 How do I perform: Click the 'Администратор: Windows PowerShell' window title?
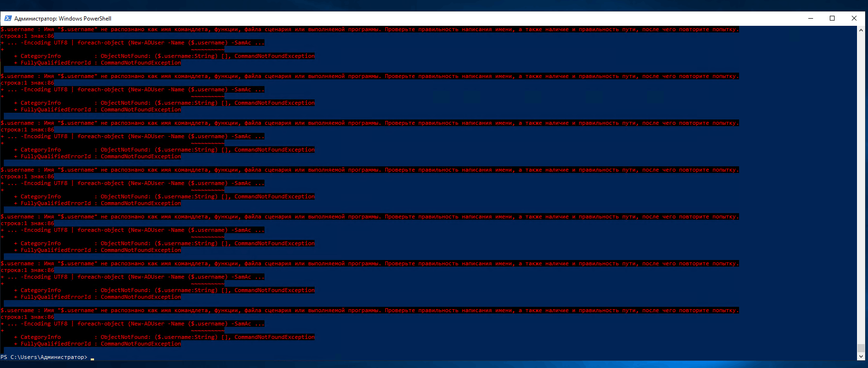point(63,19)
